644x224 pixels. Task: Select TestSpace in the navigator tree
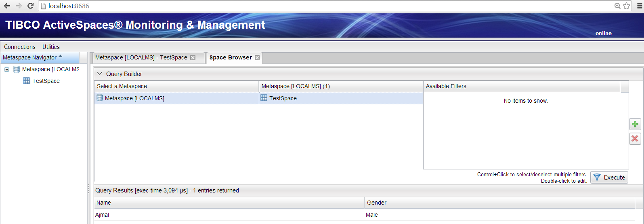click(46, 81)
